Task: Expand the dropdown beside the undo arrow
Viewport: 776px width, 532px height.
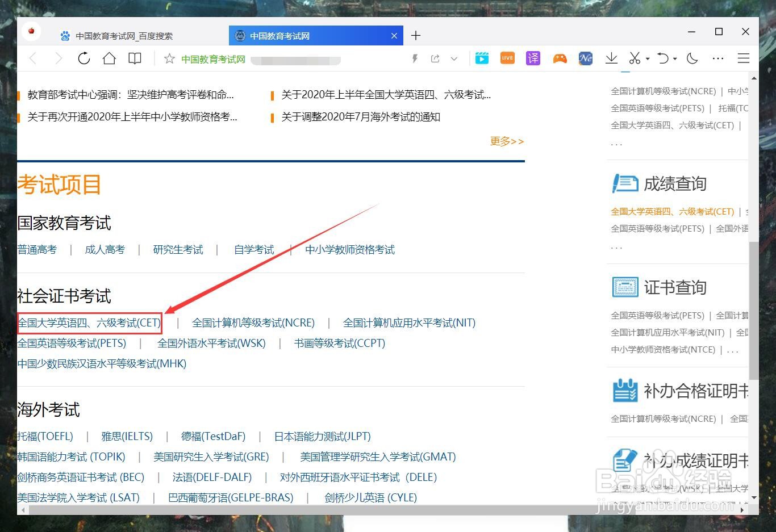Action: pos(674,59)
